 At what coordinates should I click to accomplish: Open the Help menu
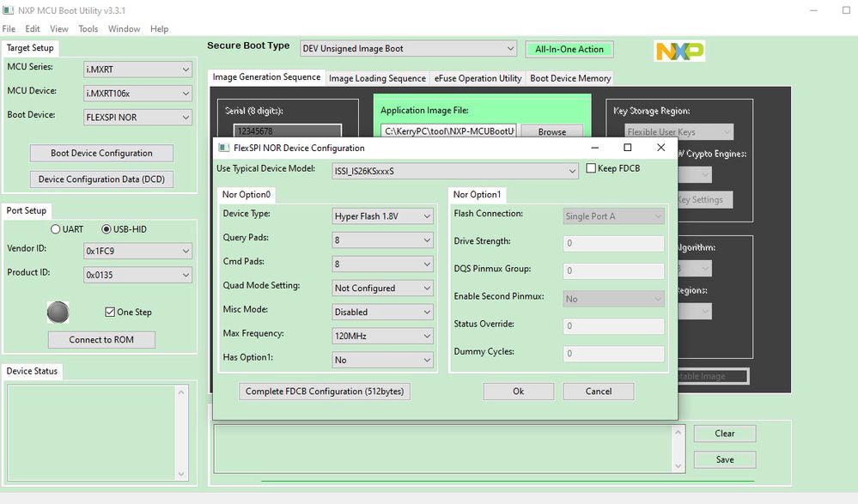[x=159, y=29]
